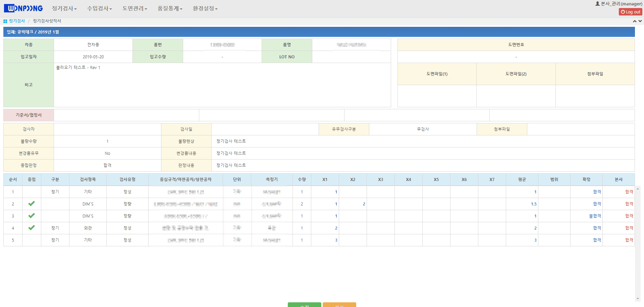Select the 수입검사 menu
Screen dimensions: 644x307
pos(99,9)
